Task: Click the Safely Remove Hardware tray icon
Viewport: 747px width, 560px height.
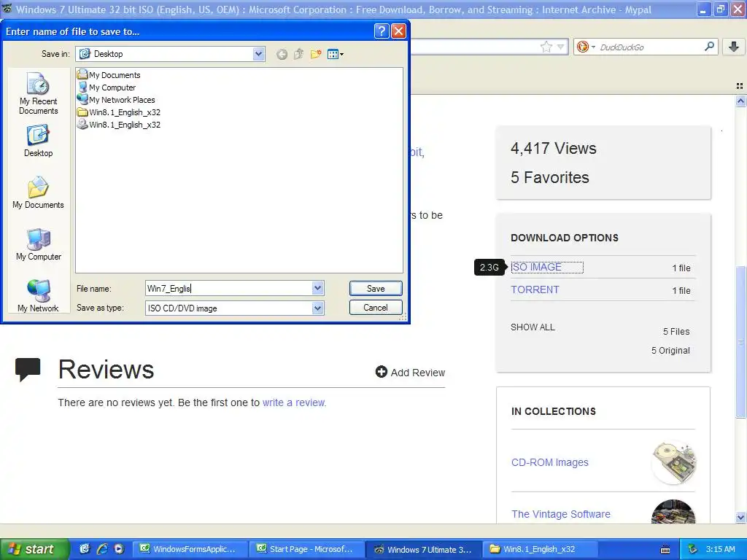Action: tap(693, 549)
